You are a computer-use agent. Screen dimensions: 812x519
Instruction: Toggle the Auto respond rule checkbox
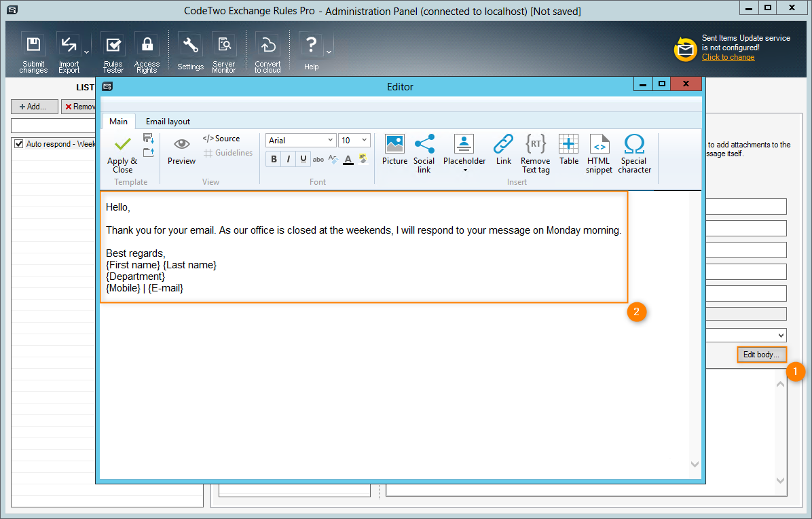[18, 144]
